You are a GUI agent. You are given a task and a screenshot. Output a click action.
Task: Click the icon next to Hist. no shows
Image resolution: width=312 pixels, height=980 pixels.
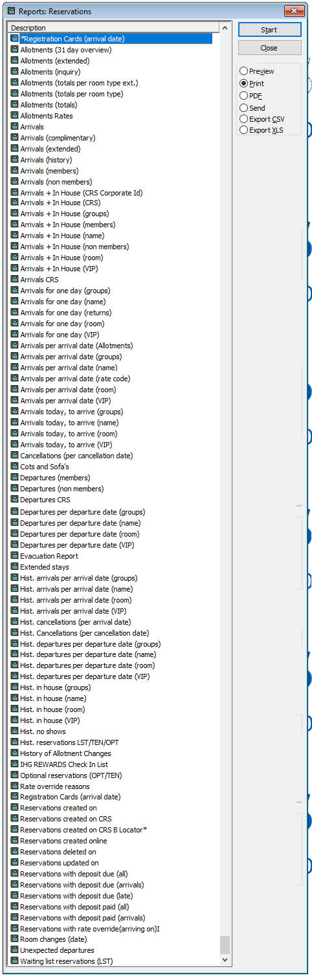15,731
